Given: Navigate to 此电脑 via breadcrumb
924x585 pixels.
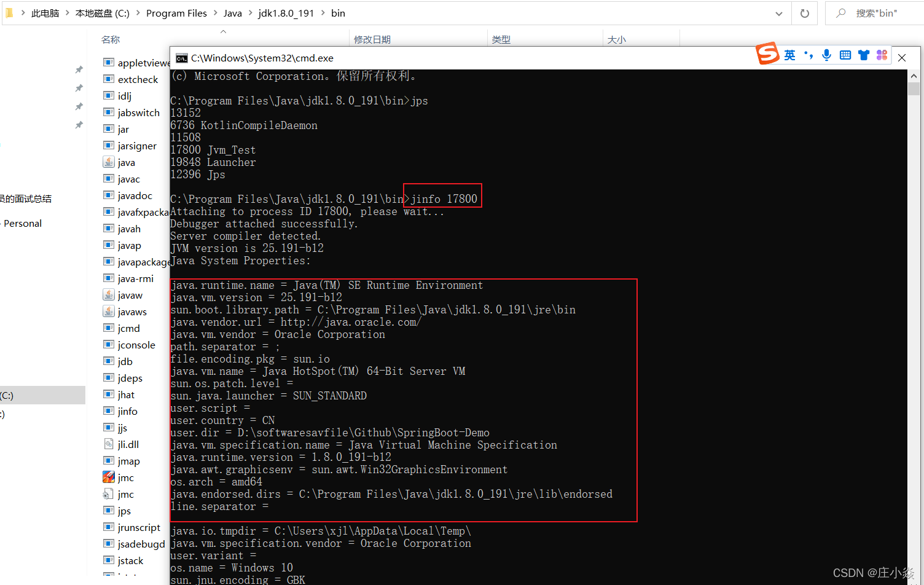Looking at the screenshot, I should (44, 12).
